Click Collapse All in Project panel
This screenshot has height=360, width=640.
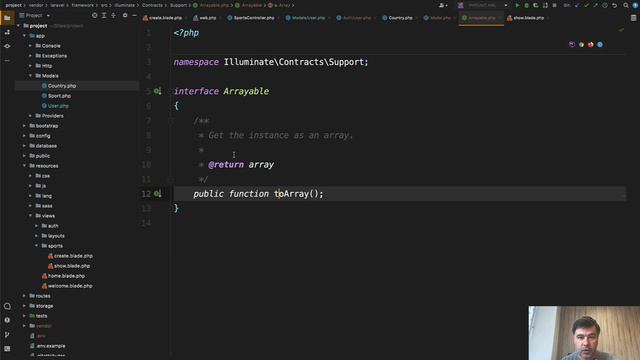tap(113, 16)
